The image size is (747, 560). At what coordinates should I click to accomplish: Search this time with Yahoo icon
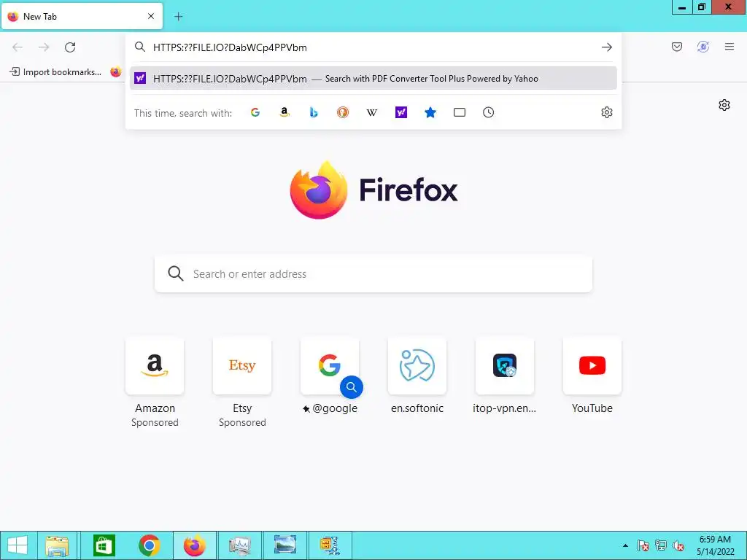point(401,112)
